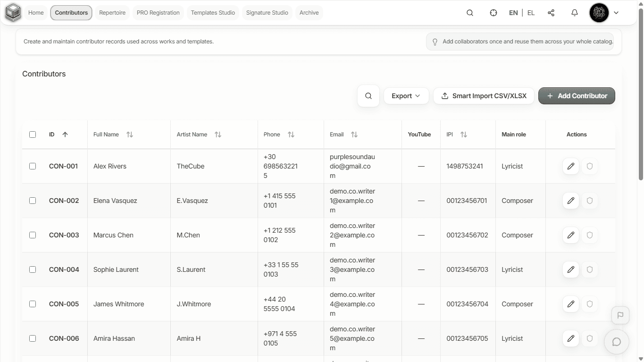Click the crosshair target icon in header

click(x=493, y=13)
